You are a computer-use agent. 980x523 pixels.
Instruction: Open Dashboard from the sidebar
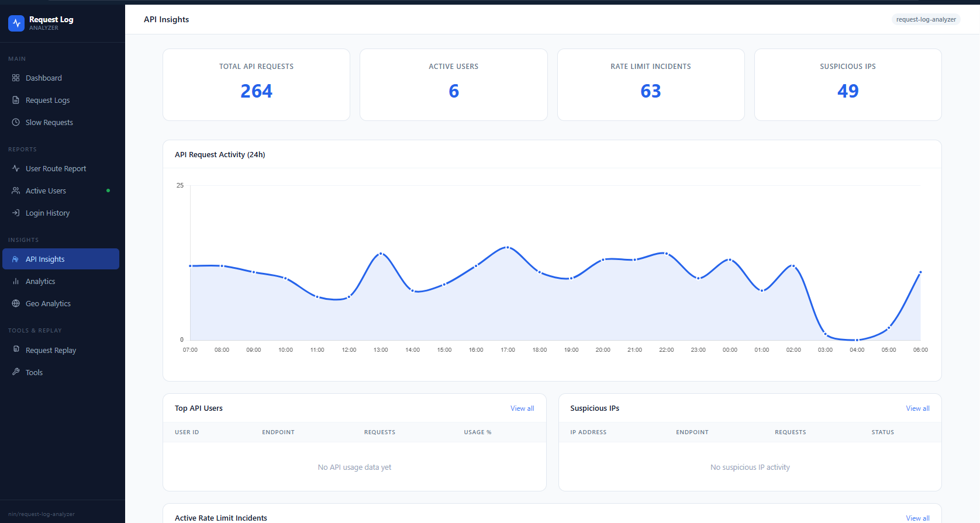pyautogui.click(x=61, y=78)
